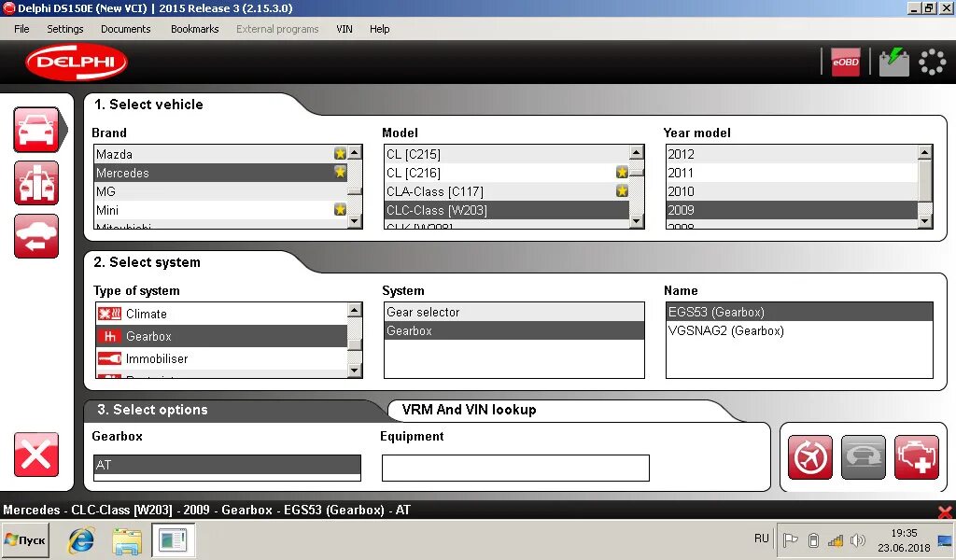
Task: Open the Bookmarks menu
Action: 194,29
